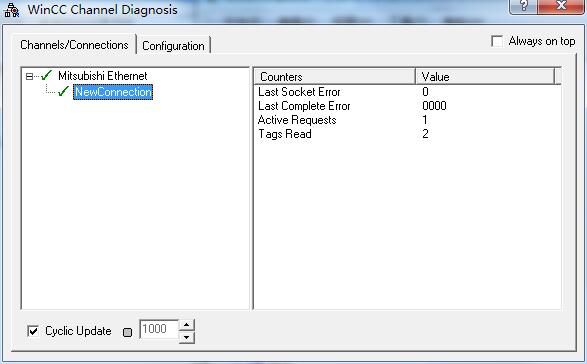Close the WinCC Channel Diagnosis window
The width and height of the screenshot is (587, 364).
[x=561, y=6]
